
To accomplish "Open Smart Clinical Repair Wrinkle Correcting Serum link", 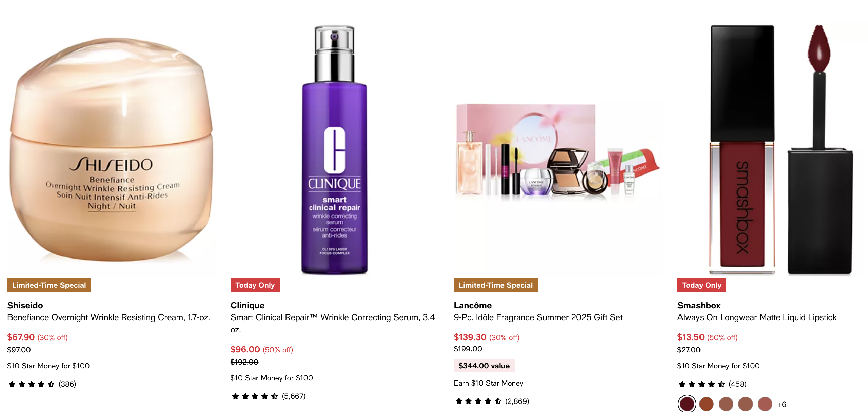I will pyautogui.click(x=333, y=323).
